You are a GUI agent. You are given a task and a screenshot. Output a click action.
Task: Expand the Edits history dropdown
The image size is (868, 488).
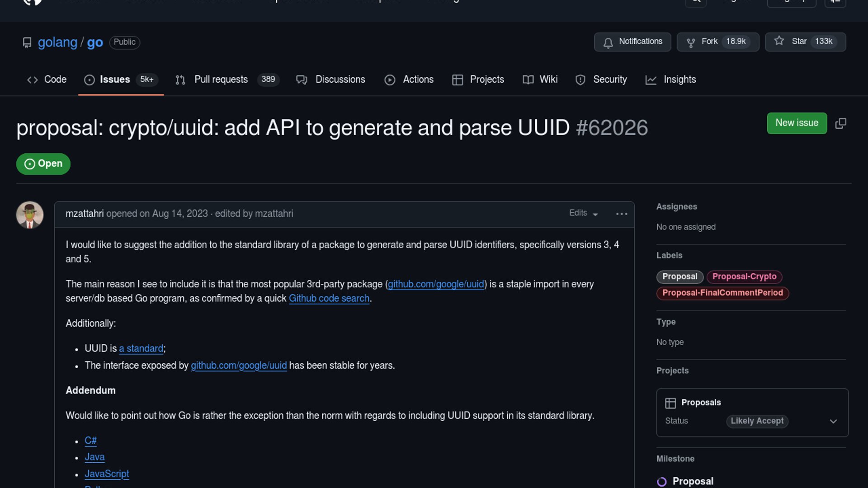[x=583, y=213]
